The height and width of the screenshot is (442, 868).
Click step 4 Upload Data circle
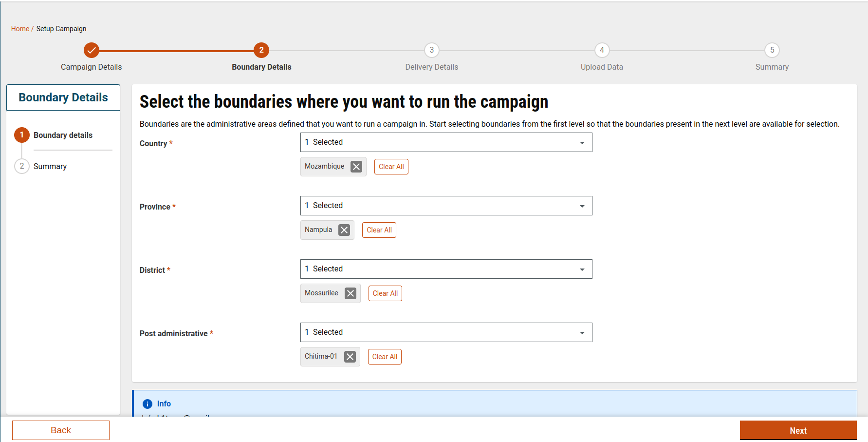pyautogui.click(x=602, y=50)
